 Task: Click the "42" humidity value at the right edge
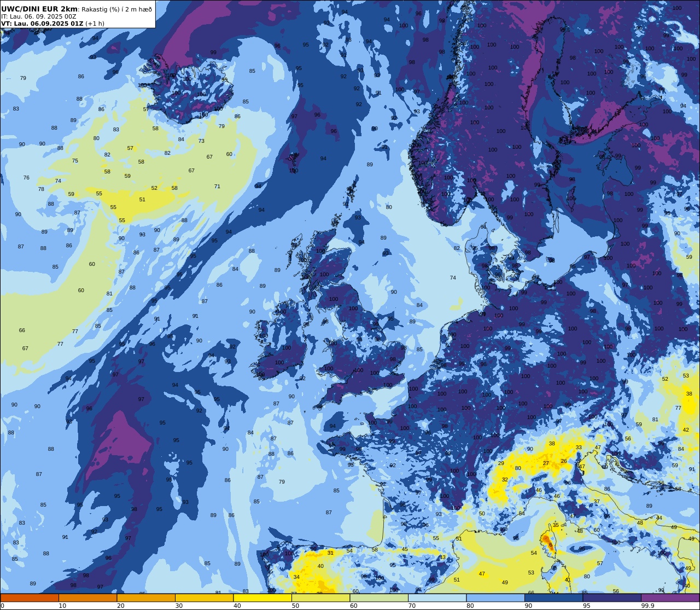tap(686, 430)
